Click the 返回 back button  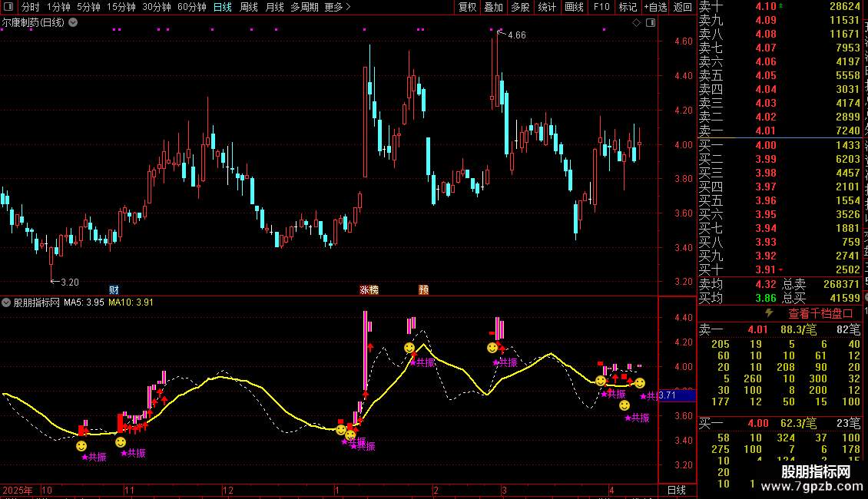click(x=683, y=7)
